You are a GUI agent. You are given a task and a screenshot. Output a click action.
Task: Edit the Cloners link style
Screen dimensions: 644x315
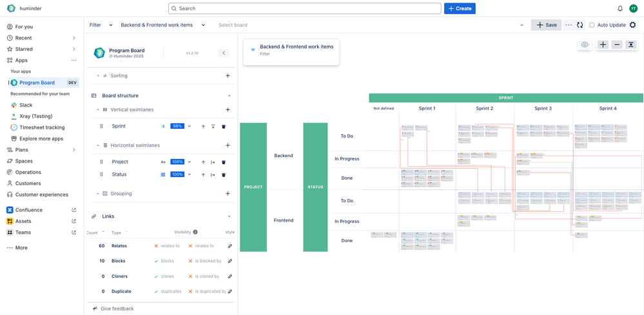point(230,276)
